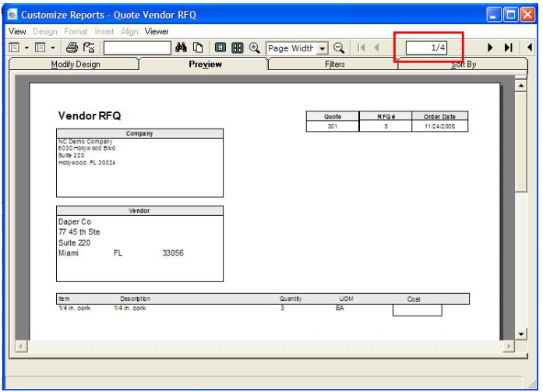Image resolution: width=543 pixels, height=392 pixels.
Task: Click the copy pages icon
Action: 198,48
